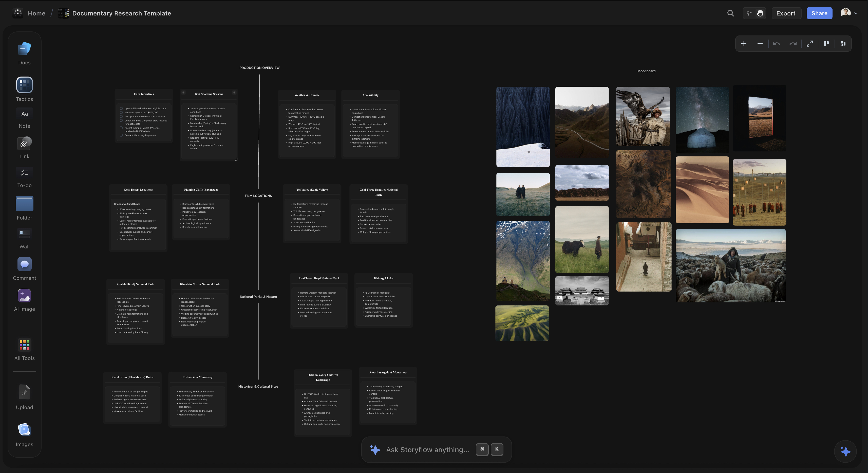Click the Export button
This screenshot has height=473, width=868.
[x=786, y=13]
